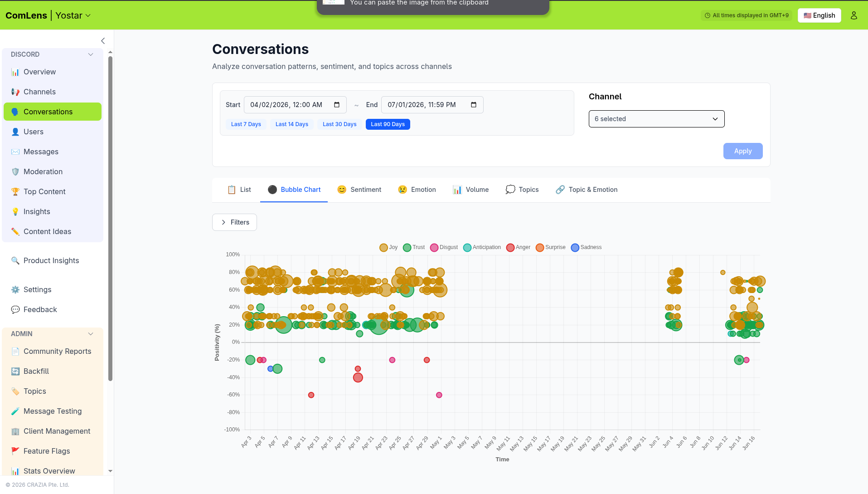Click the Apply button
Viewport: 868px width, 494px height.
pos(743,151)
